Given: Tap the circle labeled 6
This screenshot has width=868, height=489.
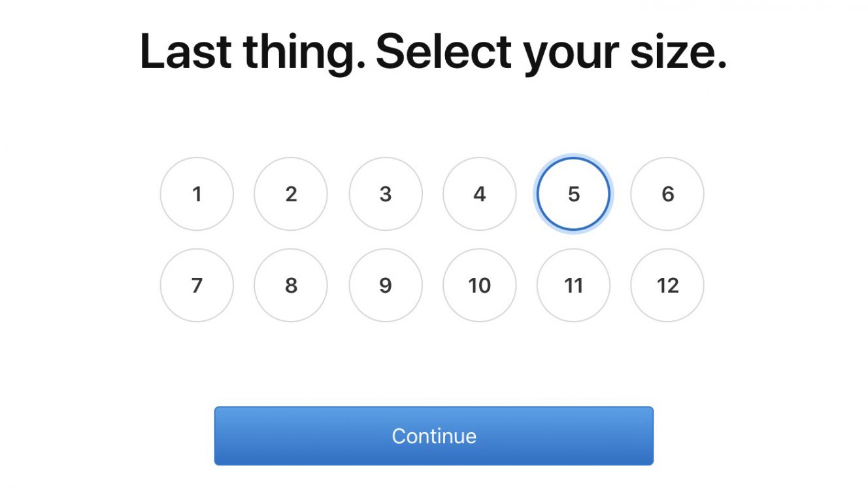Looking at the screenshot, I should [x=667, y=194].
